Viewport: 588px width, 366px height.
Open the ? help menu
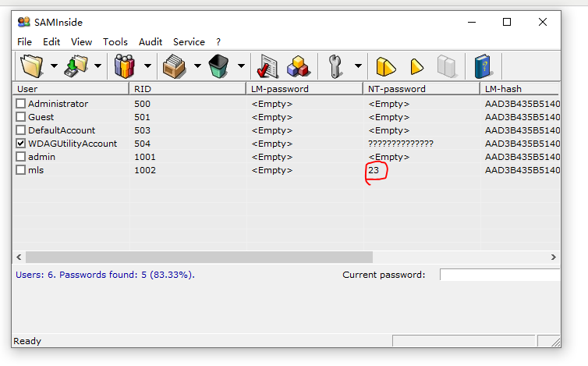click(218, 42)
